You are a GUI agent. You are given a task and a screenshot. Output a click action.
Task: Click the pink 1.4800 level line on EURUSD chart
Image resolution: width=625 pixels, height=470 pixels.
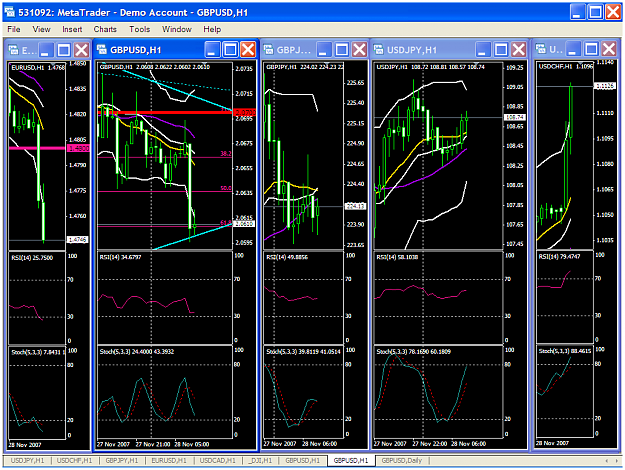pyautogui.click(x=37, y=148)
